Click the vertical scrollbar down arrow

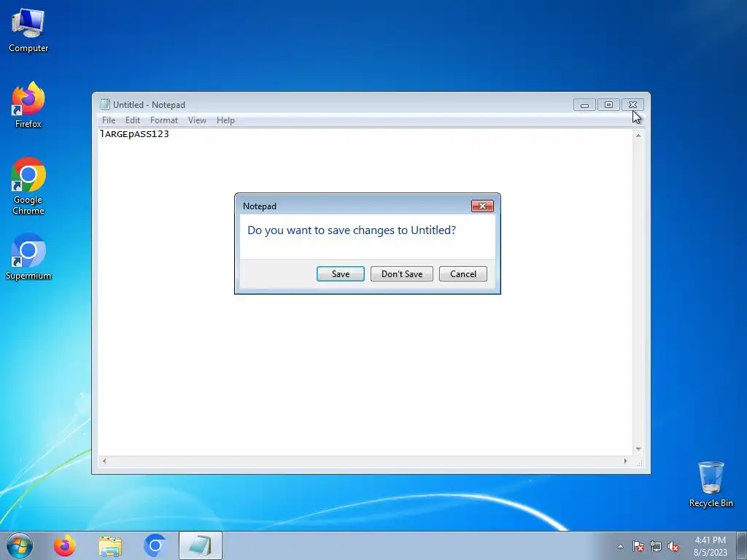point(638,449)
